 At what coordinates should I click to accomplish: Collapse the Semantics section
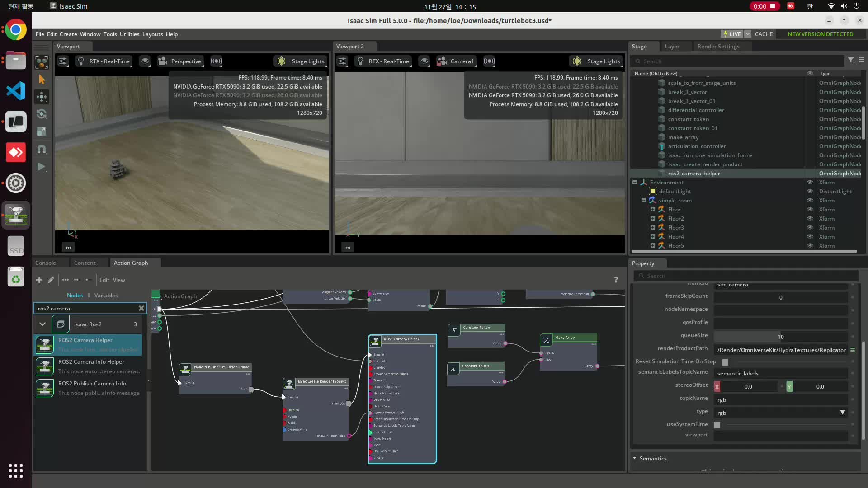[x=635, y=458]
